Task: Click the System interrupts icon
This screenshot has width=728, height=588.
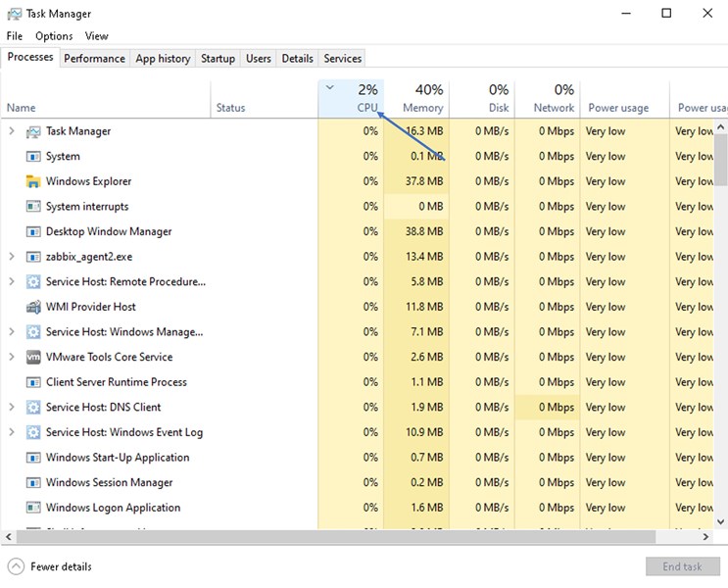Action: coord(33,206)
